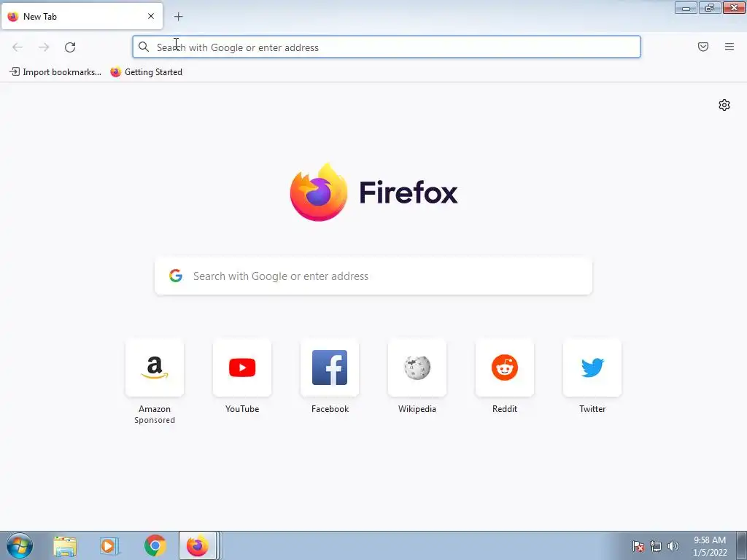This screenshot has height=560, width=747.
Task: Open the volume speaker tray icon
Action: point(673,546)
